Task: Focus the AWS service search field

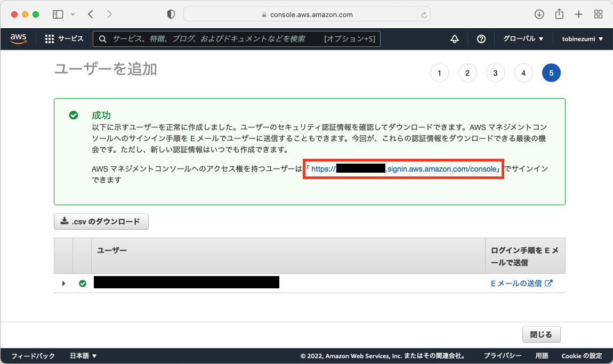Action: (x=237, y=39)
